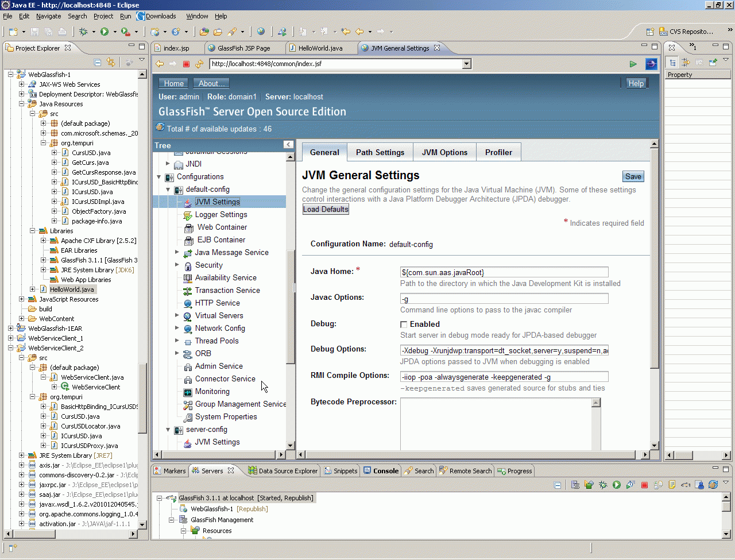Click the Save disk icon in main toolbar

(34, 32)
